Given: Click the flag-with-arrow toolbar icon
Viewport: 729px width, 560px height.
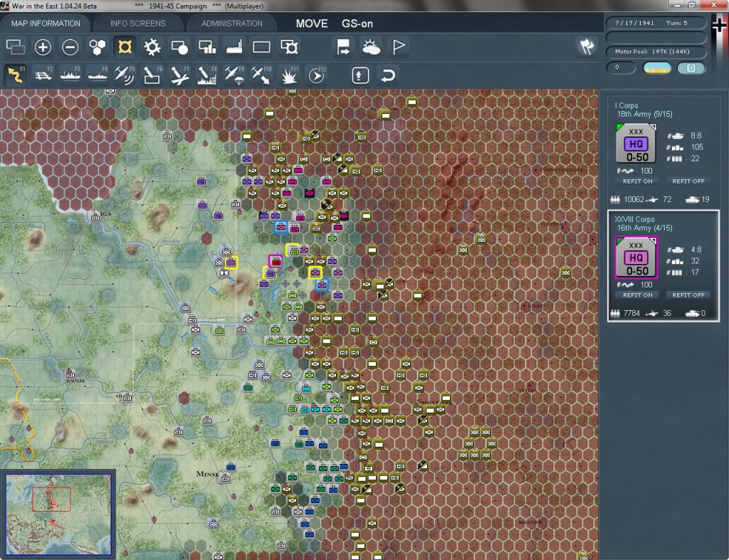Looking at the screenshot, I should pyautogui.click(x=343, y=47).
